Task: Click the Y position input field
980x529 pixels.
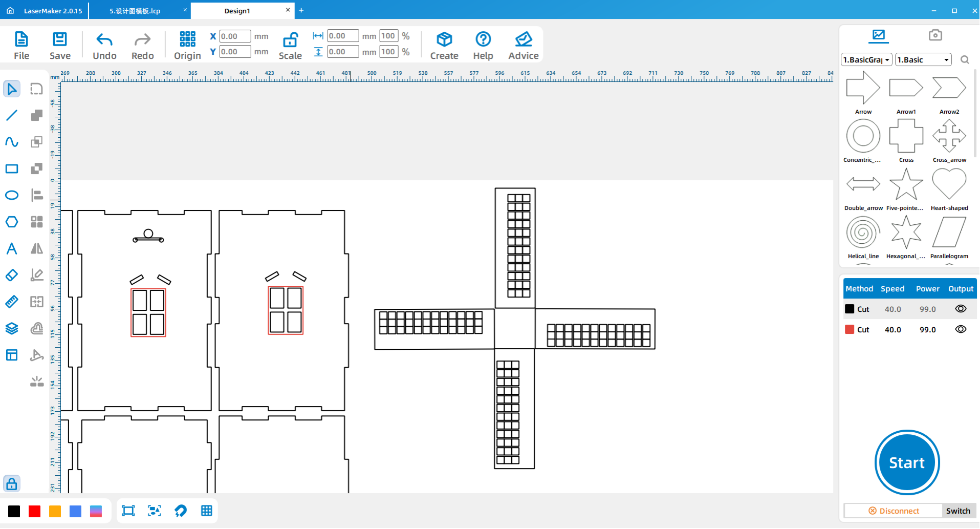Action: (x=235, y=52)
